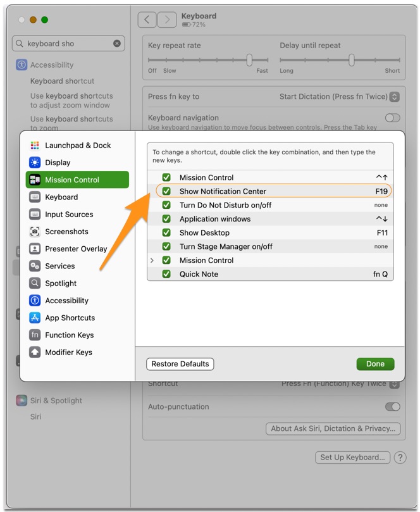Toggle the Quick Note checkbox
Viewport: 420px width, 512px height.
click(x=166, y=273)
